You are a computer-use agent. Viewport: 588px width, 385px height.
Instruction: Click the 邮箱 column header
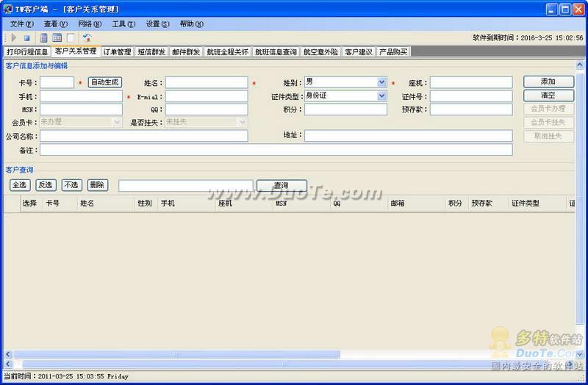click(x=416, y=204)
